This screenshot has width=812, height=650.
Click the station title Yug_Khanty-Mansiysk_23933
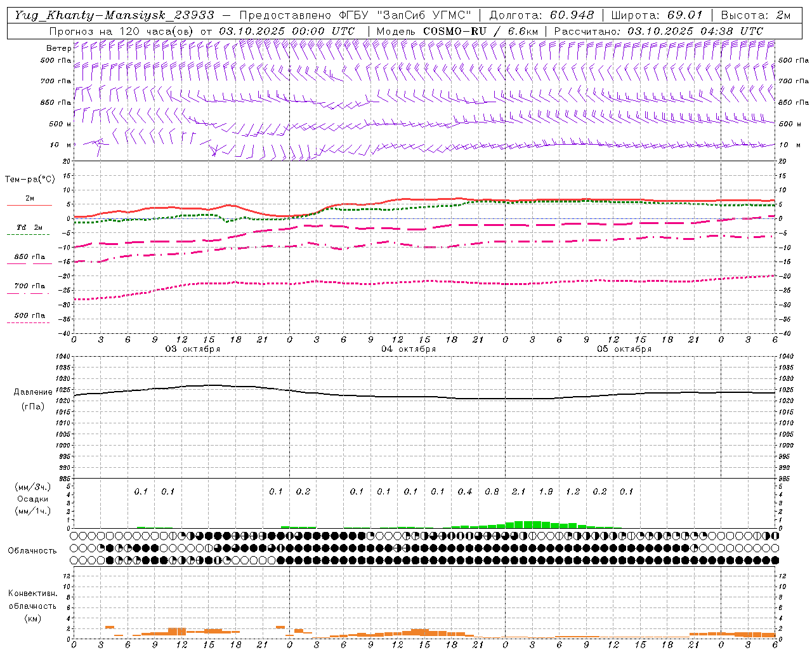click(114, 15)
